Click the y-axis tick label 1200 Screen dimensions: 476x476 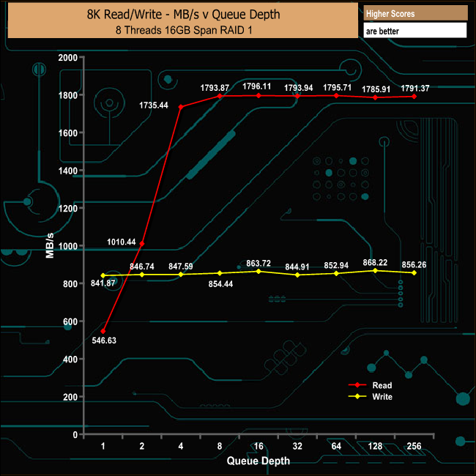coord(68,209)
